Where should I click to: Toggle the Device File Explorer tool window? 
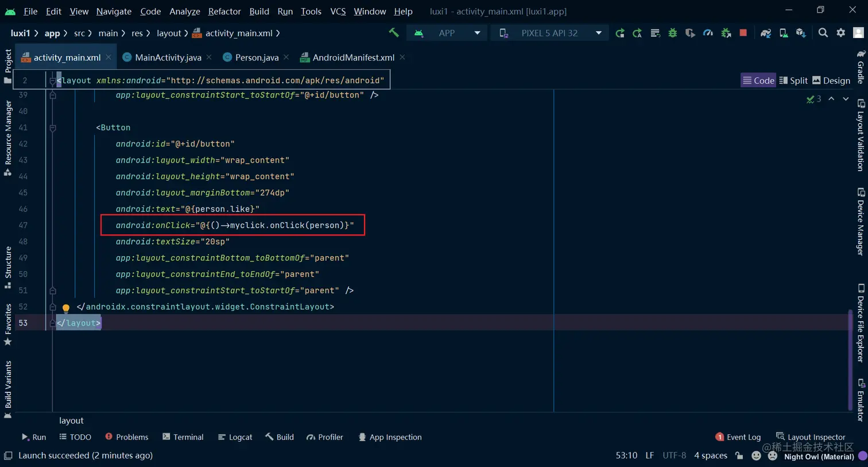[861, 322]
